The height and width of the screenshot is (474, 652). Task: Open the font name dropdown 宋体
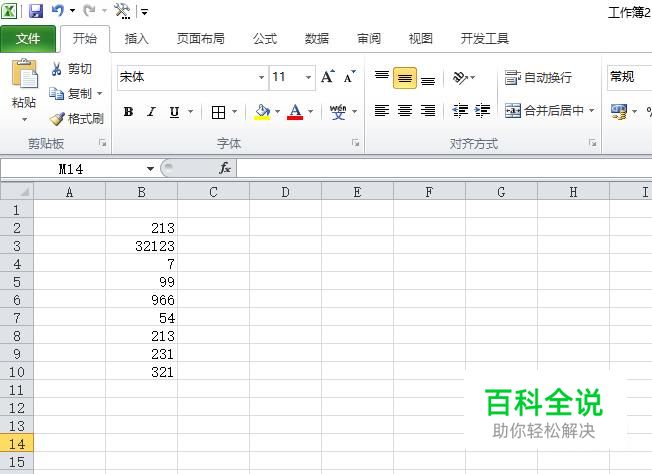[x=261, y=77]
